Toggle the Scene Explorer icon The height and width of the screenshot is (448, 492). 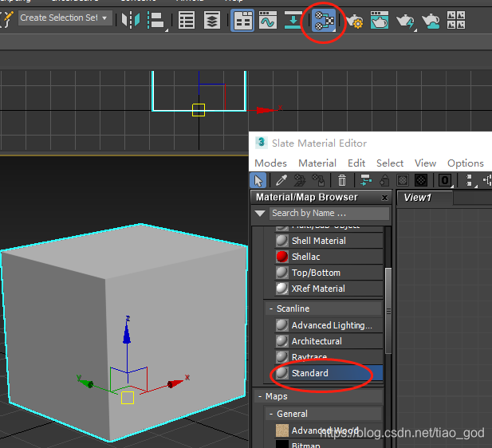pyautogui.click(x=187, y=21)
